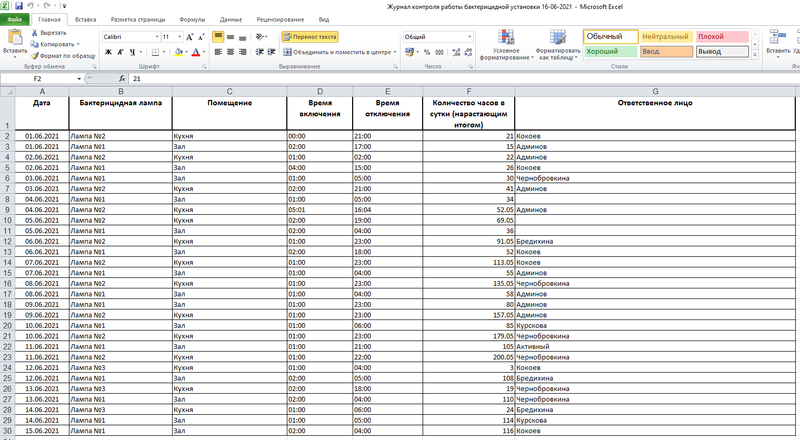Click Объединить и поместить в центре
The width and height of the screenshot is (800, 440).
[x=337, y=52]
